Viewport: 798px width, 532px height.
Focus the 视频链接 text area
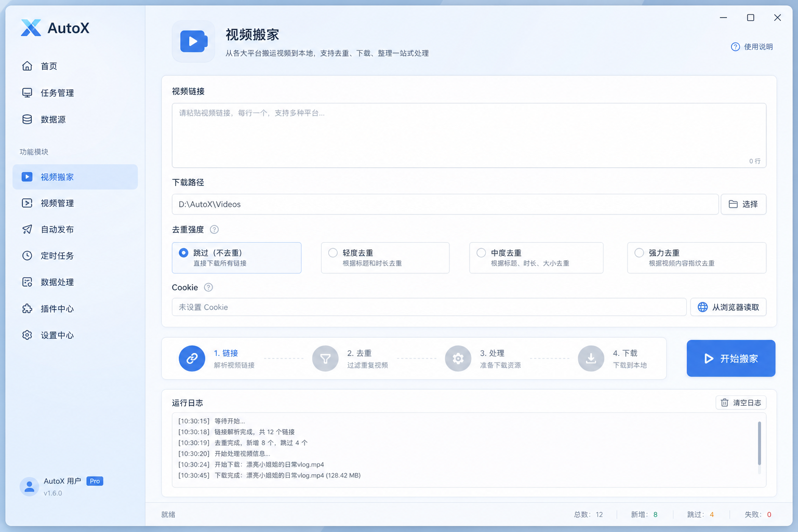[469, 135]
